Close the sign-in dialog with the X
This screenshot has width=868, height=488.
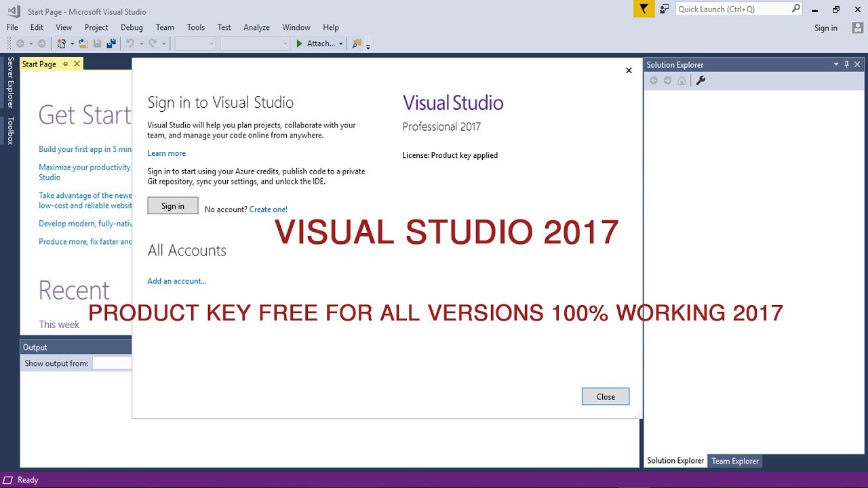(629, 70)
